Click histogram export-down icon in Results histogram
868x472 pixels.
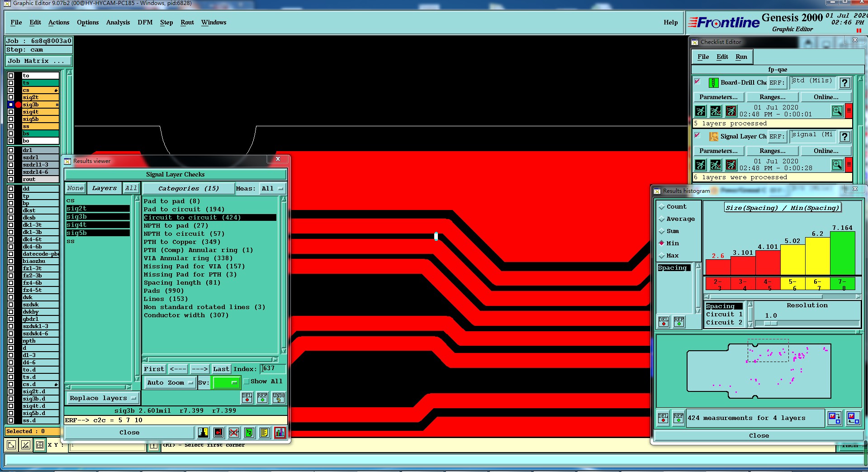tap(834, 418)
